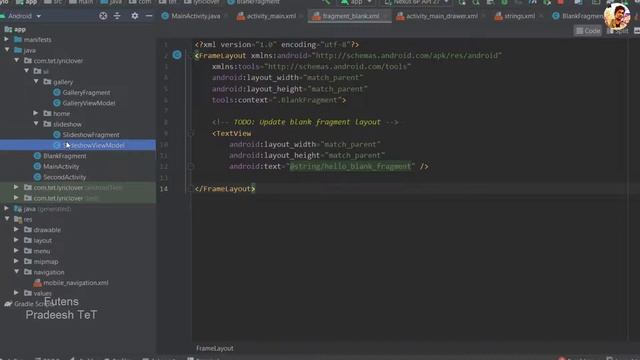The image size is (640, 360).
Task: Collapse the slideshow package
Action: pyautogui.click(x=36, y=124)
